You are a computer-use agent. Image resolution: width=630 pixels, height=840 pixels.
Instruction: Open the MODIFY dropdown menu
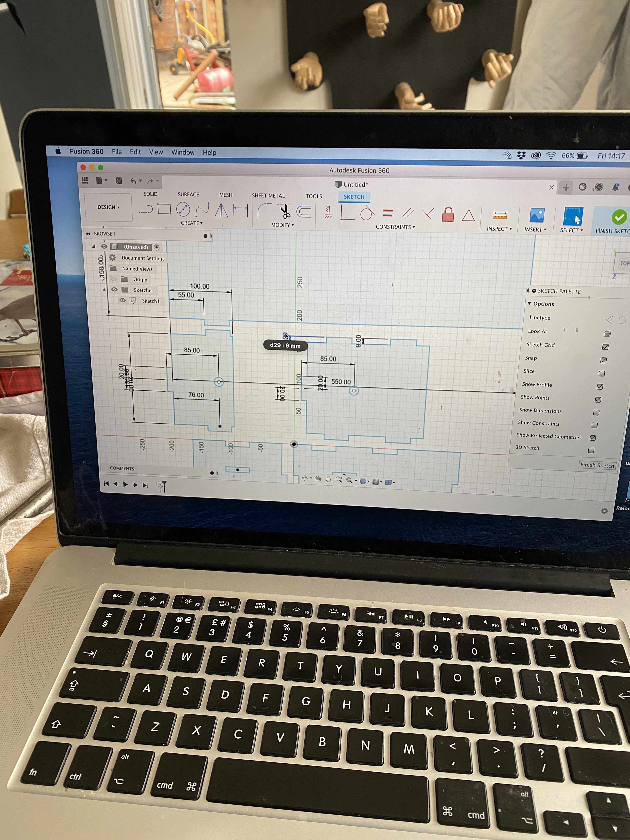282,225
